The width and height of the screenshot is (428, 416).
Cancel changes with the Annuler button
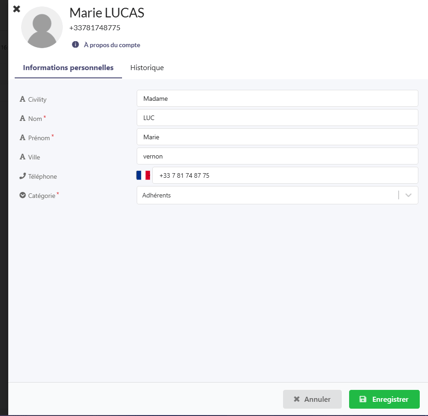click(x=312, y=399)
